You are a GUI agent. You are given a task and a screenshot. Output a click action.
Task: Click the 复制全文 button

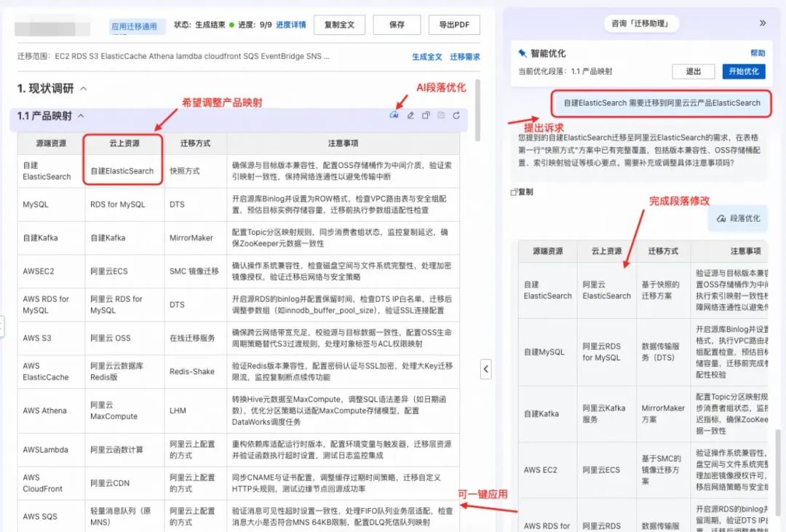(x=338, y=24)
